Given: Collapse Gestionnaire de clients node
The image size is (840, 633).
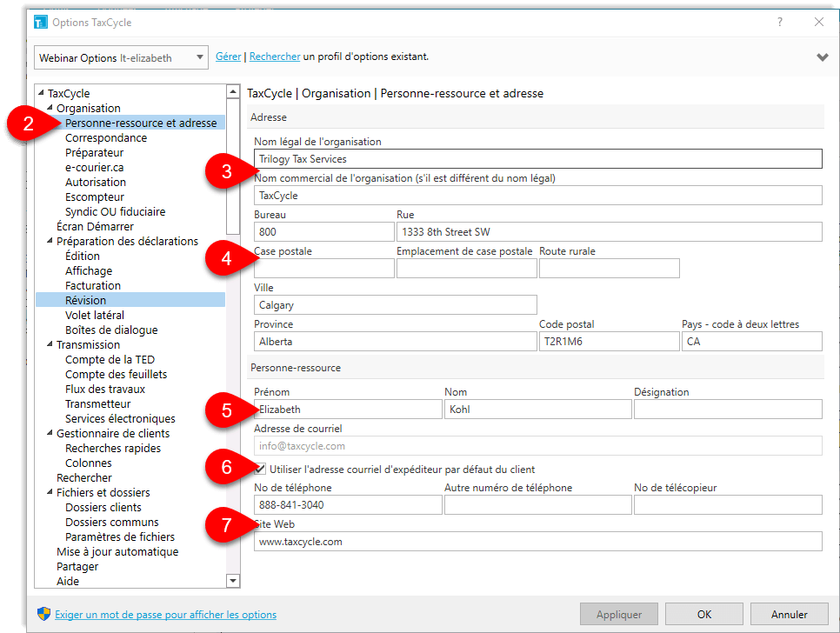Looking at the screenshot, I should click(50, 433).
